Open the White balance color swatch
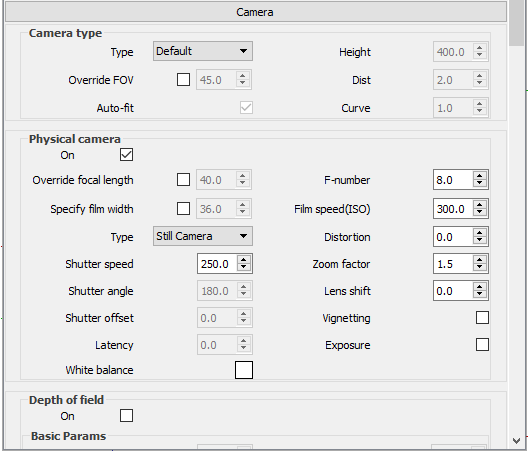The height and width of the screenshot is (451, 528). (x=244, y=370)
